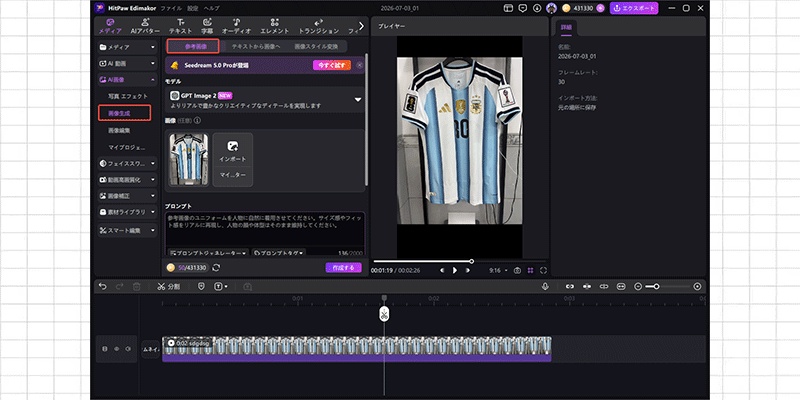Play the video preview
Image resolution: width=800 pixels, height=400 pixels.
pos(455,270)
